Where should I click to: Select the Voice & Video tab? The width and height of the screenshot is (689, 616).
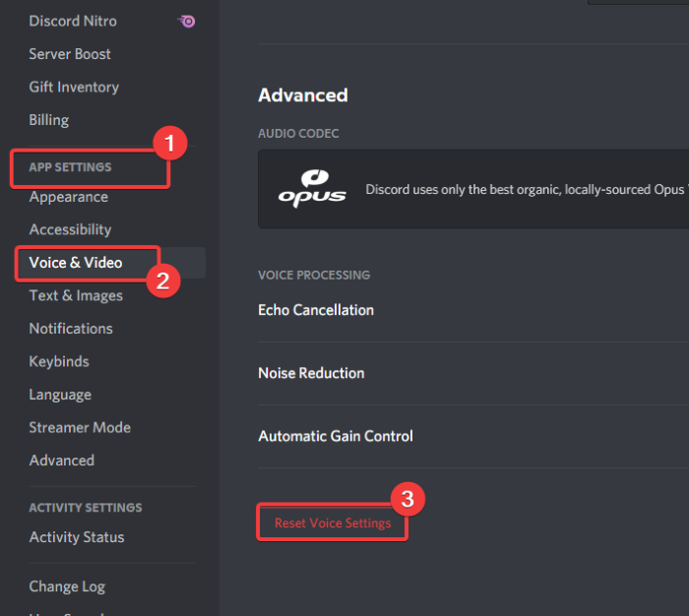pos(76,263)
